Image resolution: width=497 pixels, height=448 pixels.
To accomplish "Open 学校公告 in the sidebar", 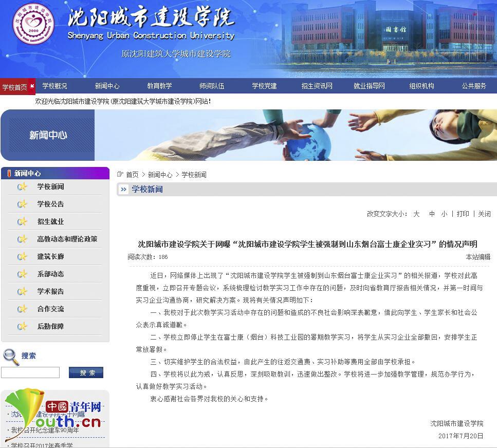I will (50, 204).
